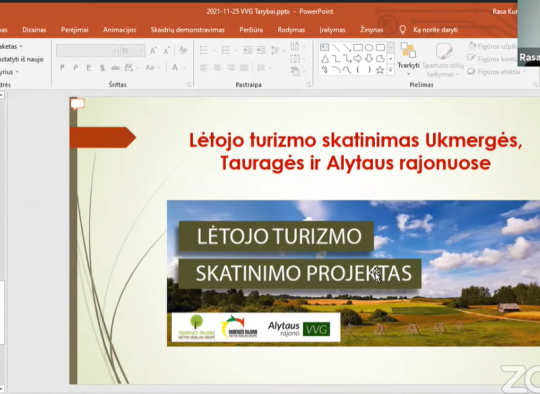
Task: Open Figūros efektai shape effects
Action: 497,72
